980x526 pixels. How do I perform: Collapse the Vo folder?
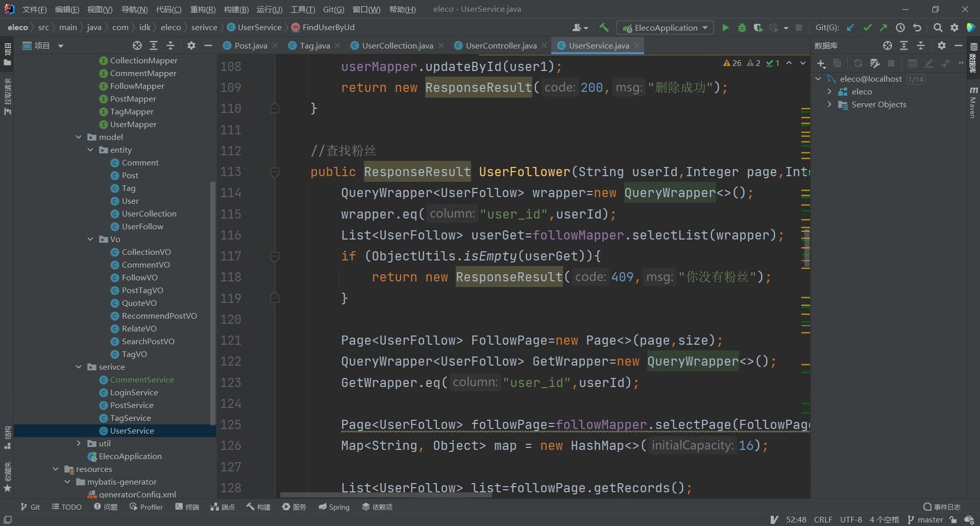pyautogui.click(x=90, y=239)
